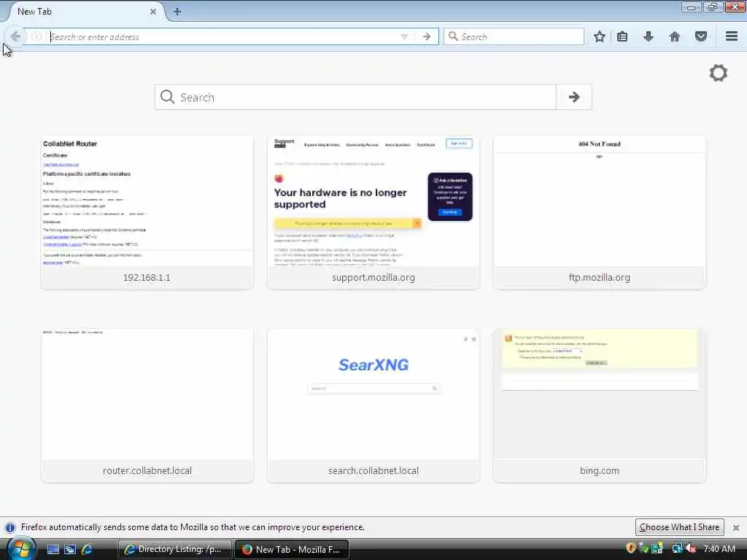747x560 pixels.
Task: Click the info icon in notification bar
Action: pos(10,528)
